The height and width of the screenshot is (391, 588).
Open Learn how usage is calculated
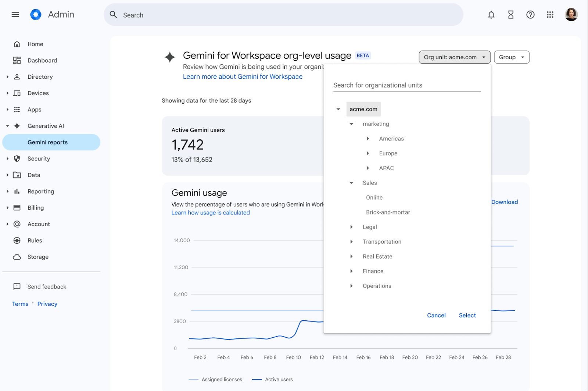211,213
